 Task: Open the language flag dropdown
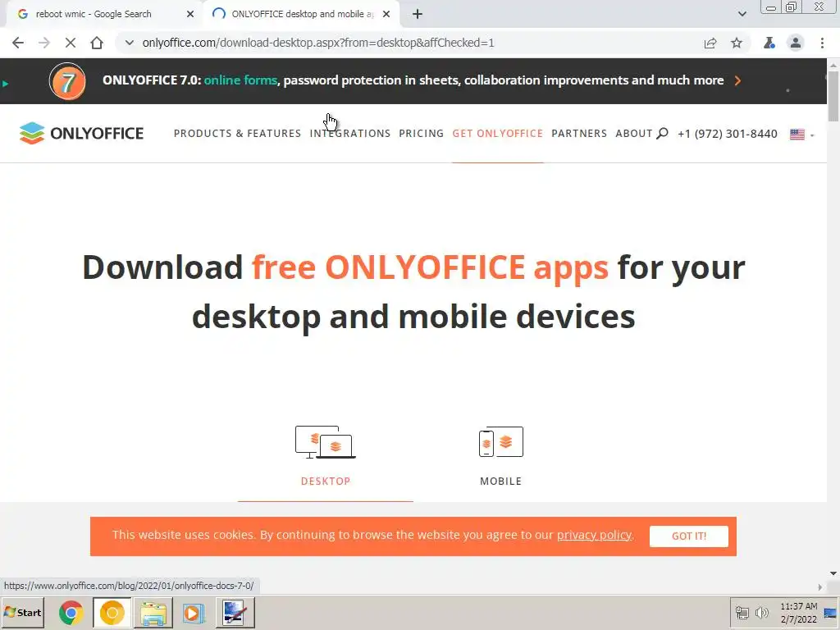coord(801,135)
